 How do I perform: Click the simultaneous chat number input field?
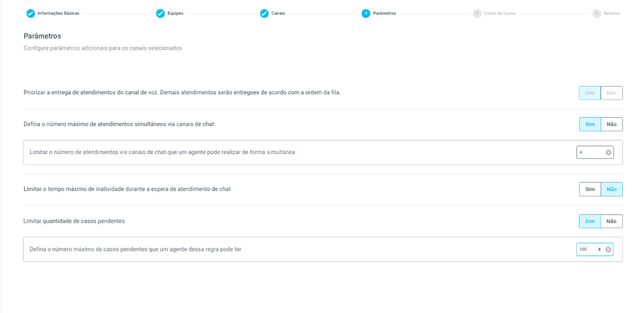[590, 152]
